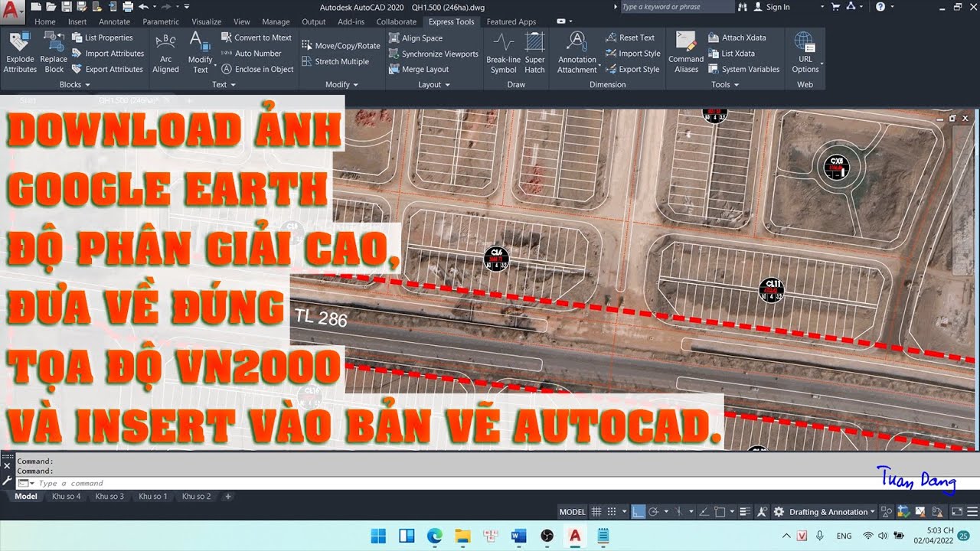Select the Break-line Symbol tool
The height and width of the screenshot is (551, 980).
(503, 53)
